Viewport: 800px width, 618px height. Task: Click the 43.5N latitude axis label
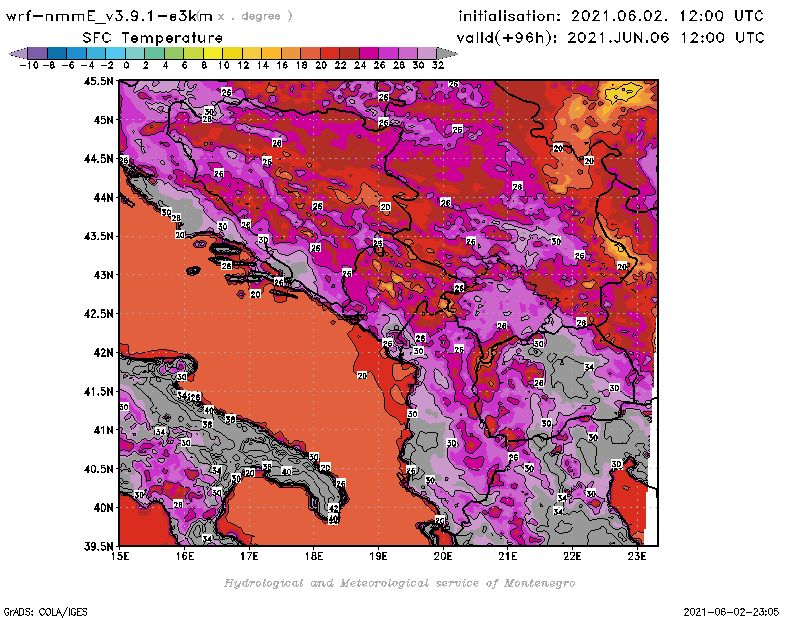(x=98, y=236)
